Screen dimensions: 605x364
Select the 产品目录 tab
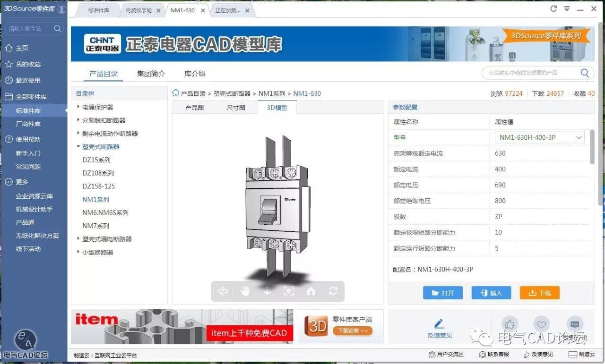point(104,74)
